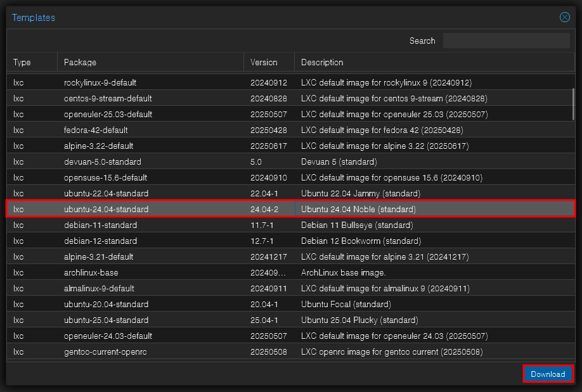Click 'Ubuntu 22.04 Jammy (standard)' description
Image resolution: width=582 pixels, height=392 pixels.
[x=361, y=194]
